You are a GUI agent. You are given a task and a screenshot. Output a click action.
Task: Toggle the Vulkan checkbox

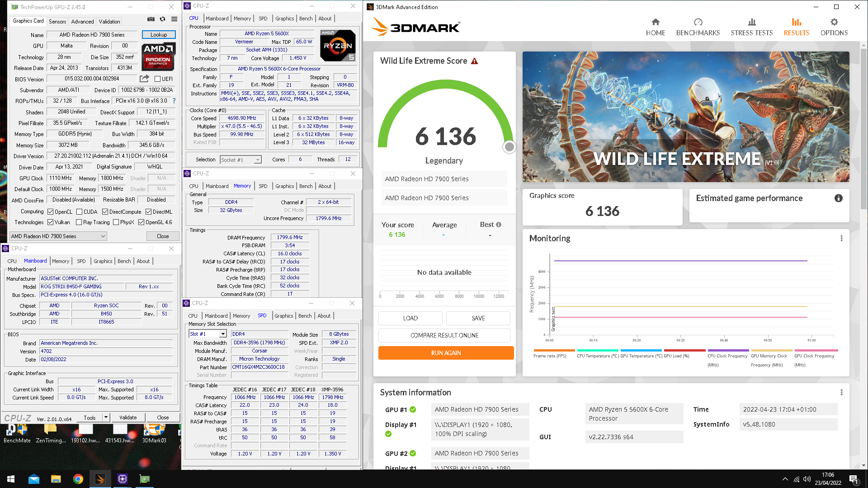coord(51,222)
